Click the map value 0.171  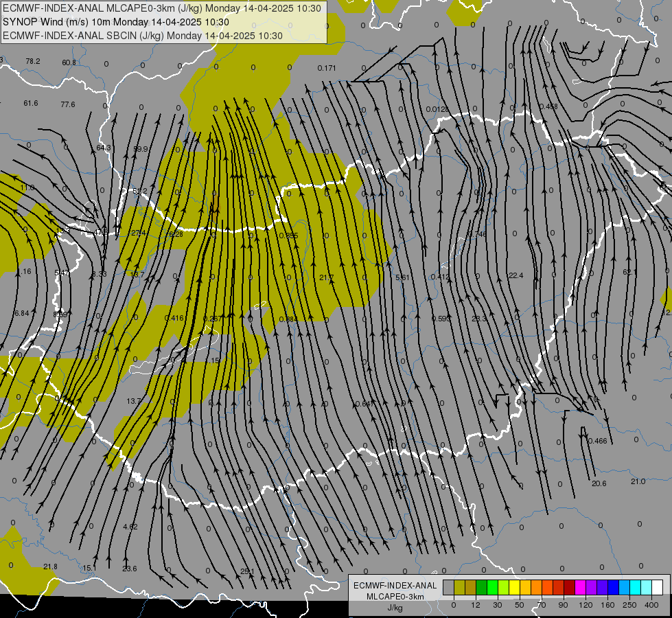pyautogui.click(x=327, y=68)
